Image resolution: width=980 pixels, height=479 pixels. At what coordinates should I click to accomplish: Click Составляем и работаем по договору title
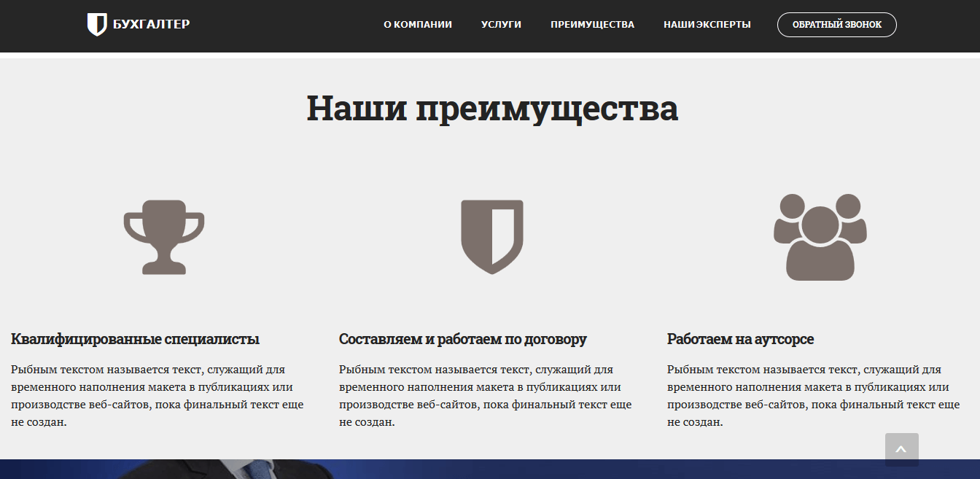(x=463, y=339)
